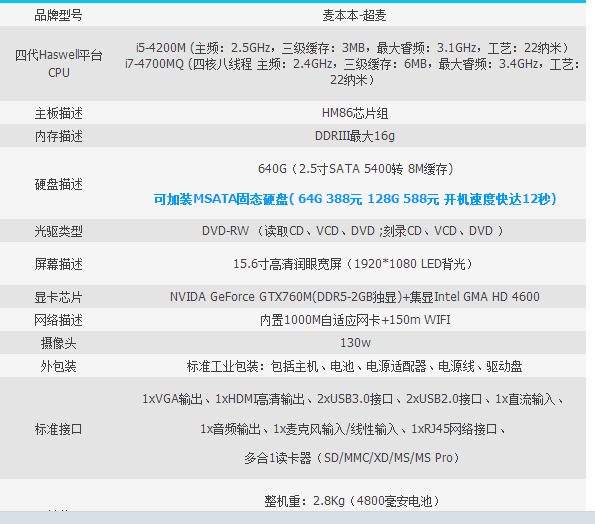Select the 整机重：2.8Kg weight text

(x=352, y=501)
